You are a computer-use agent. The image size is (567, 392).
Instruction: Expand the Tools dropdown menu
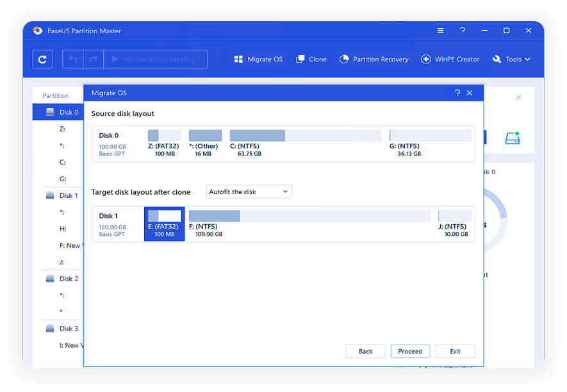point(512,60)
